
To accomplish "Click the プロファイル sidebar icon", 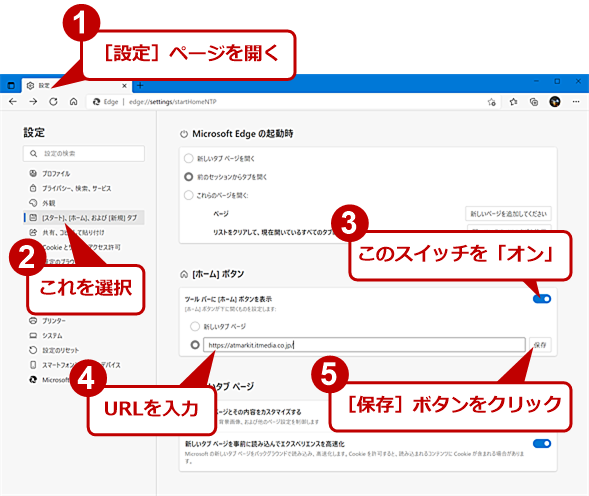I will [x=33, y=173].
